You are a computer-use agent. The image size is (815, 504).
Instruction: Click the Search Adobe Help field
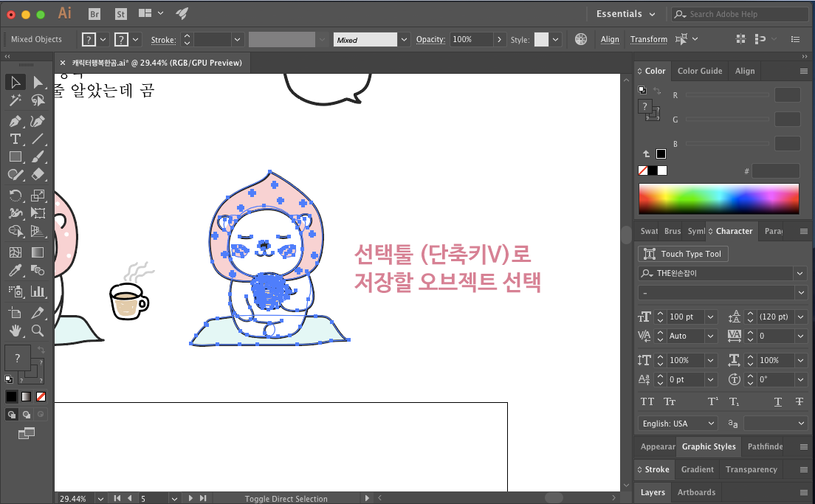click(x=740, y=14)
